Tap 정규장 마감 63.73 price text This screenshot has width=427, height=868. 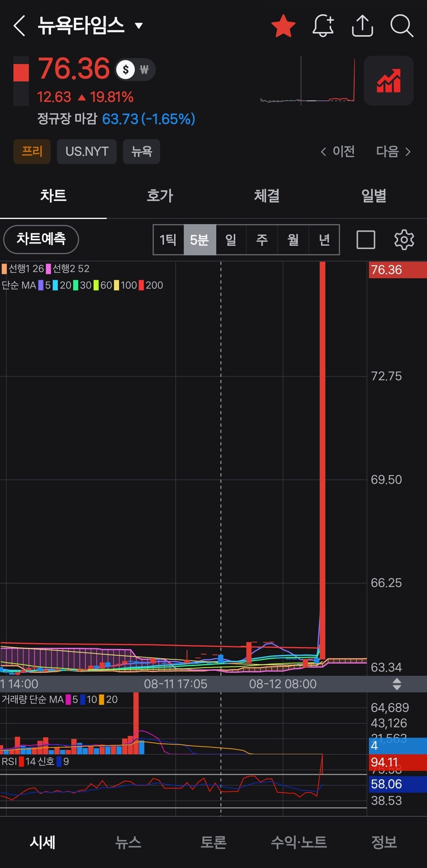[116, 119]
